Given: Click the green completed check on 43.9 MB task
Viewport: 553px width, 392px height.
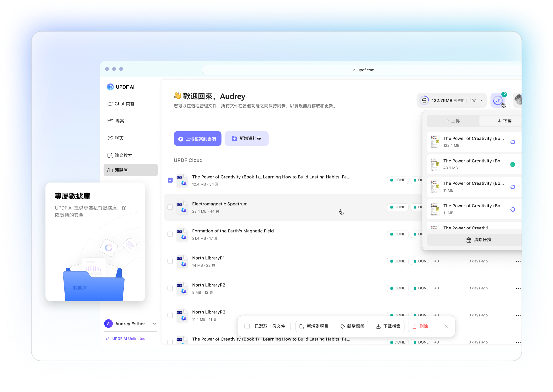Looking at the screenshot, I should click(x=513, y=165).
